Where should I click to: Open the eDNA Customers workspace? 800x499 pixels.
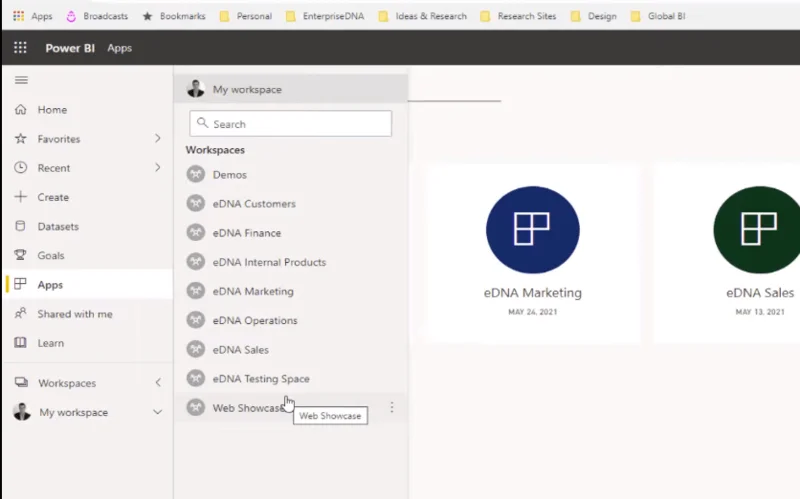291,203
